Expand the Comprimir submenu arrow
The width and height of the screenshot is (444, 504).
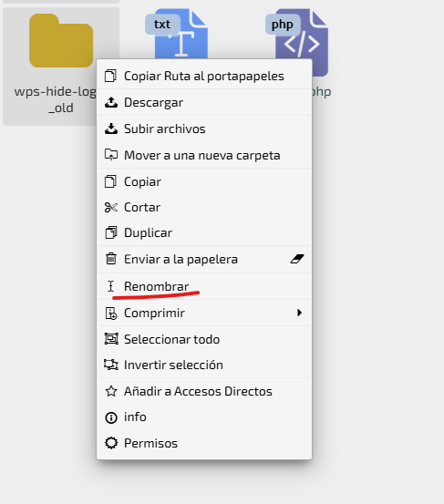point(300,313)
